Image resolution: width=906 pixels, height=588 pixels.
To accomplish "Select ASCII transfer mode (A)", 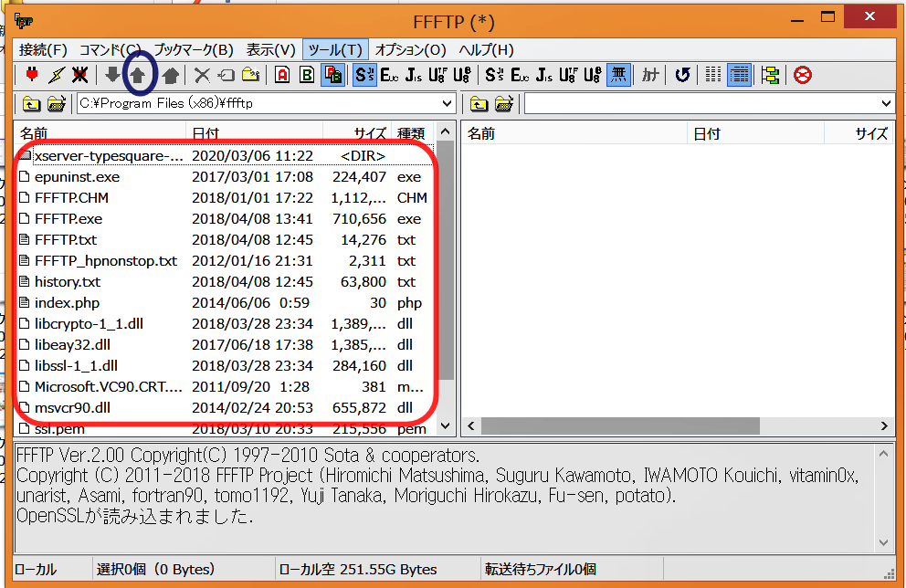I will (x=282, y=75).
